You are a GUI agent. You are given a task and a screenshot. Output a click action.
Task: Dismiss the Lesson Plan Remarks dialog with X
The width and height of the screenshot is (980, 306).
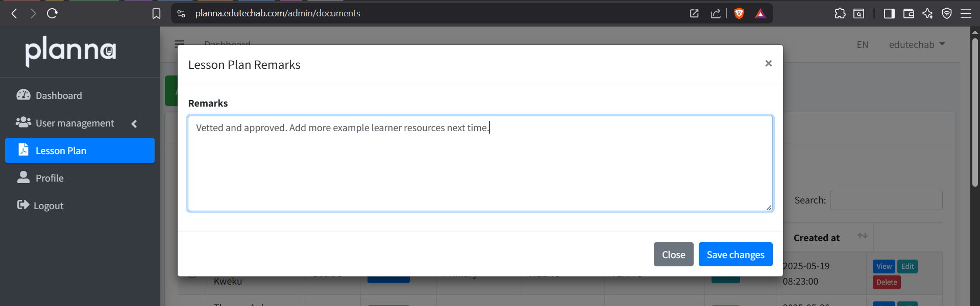769,63
